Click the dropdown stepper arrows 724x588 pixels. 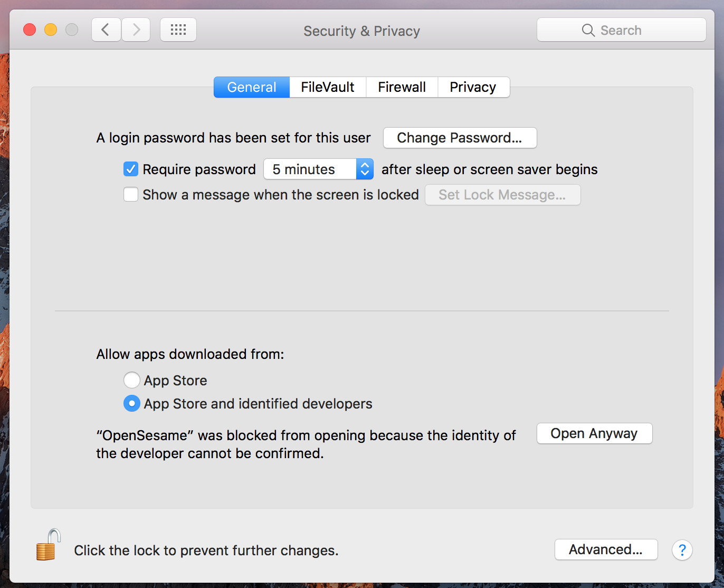pyautogui.click(x=365, y=169)
